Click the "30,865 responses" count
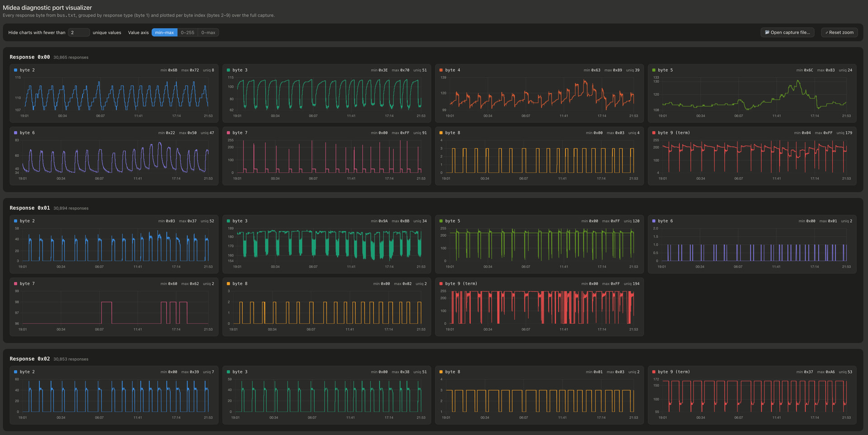Screen dimensions: 868x435 pos(71,57)
